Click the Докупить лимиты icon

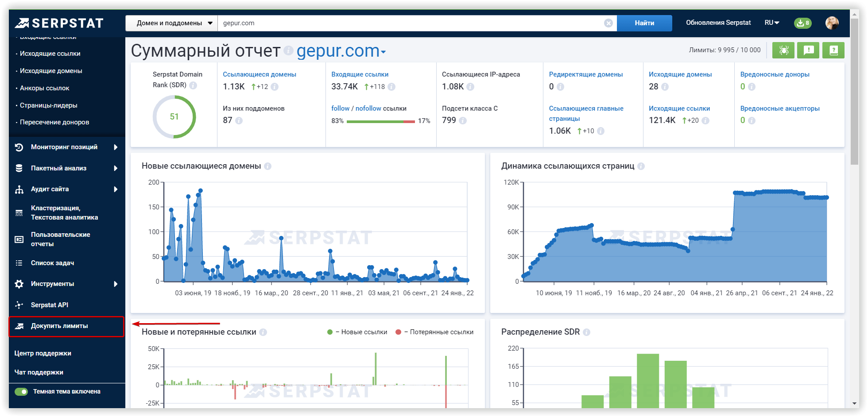click(x=19, y=326)
